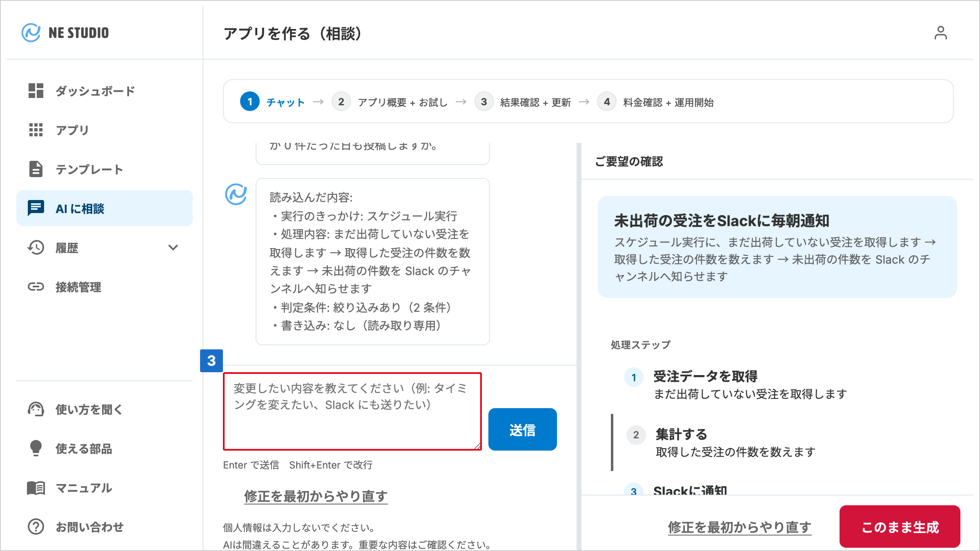The height and width of the screenshot is (551, 980).
Task: Open 使い方を聞く help item
Action: pyautogui.click(x=105, y=409)
